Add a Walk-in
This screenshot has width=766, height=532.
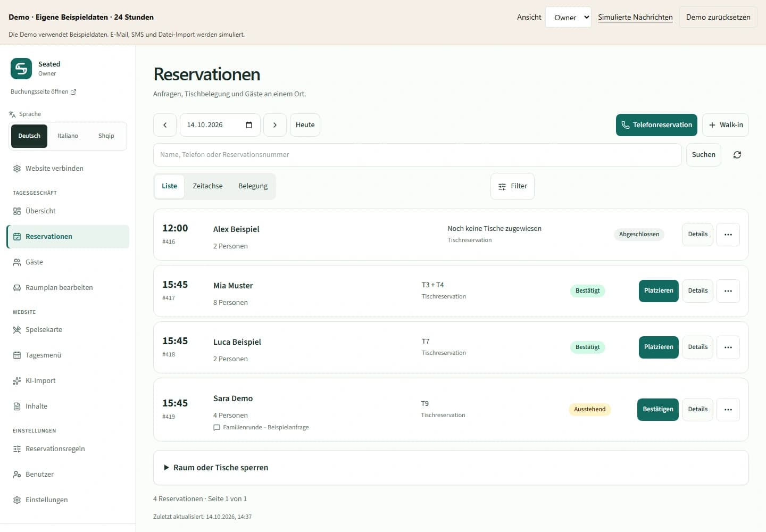pos(726,125)
